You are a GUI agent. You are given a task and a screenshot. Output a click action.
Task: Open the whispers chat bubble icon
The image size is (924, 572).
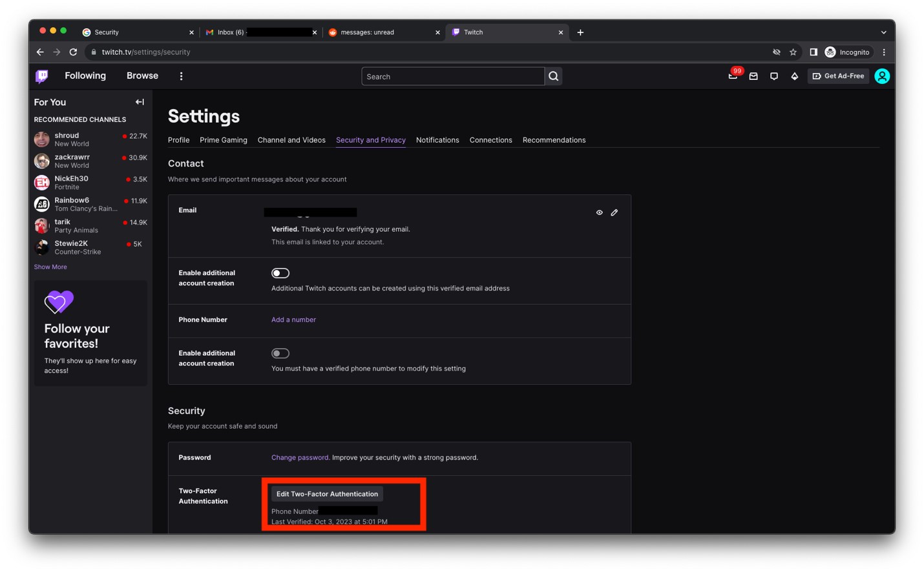click(774, 76)
